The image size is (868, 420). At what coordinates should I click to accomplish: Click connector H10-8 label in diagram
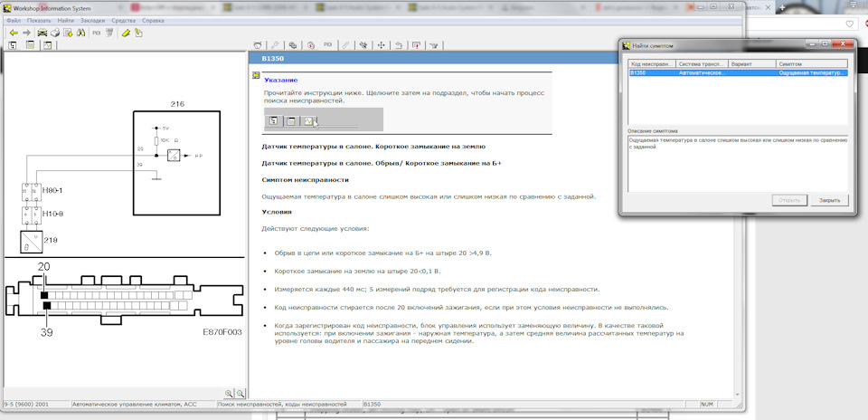click(52, 214)
